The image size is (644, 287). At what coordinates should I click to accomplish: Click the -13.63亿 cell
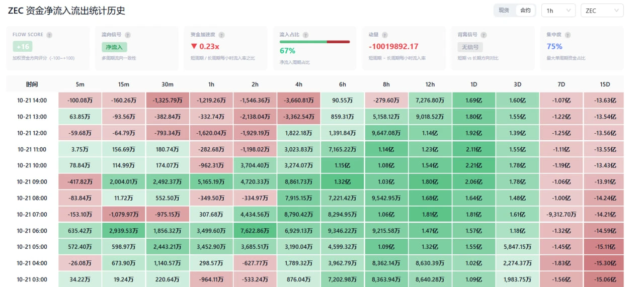click(604, 100)
